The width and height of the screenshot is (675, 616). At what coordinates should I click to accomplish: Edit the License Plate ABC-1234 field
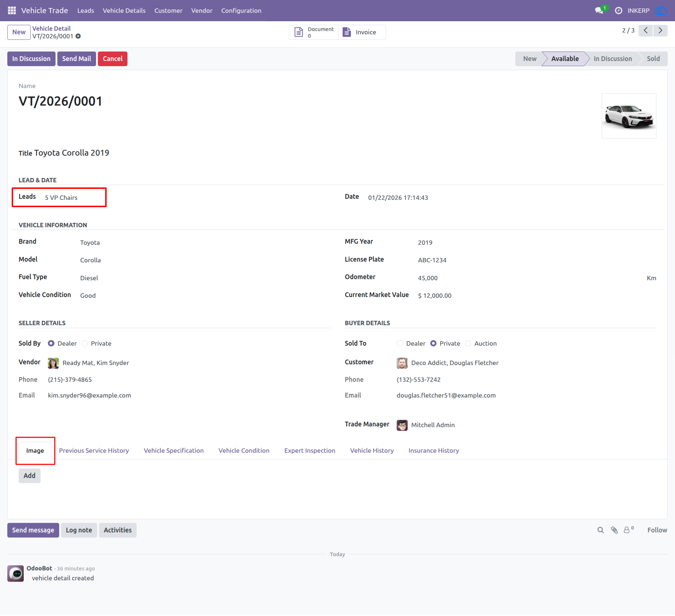[x=432, y=260]
